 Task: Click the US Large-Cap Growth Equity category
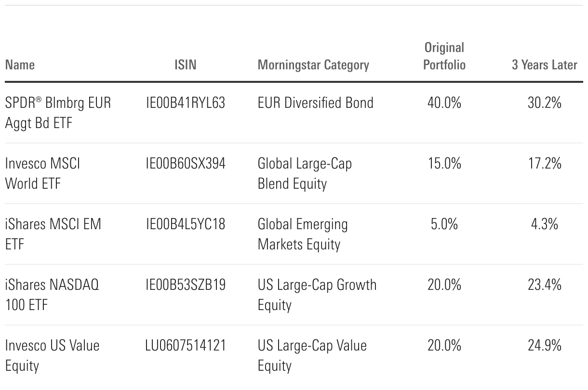coord(317,295)
